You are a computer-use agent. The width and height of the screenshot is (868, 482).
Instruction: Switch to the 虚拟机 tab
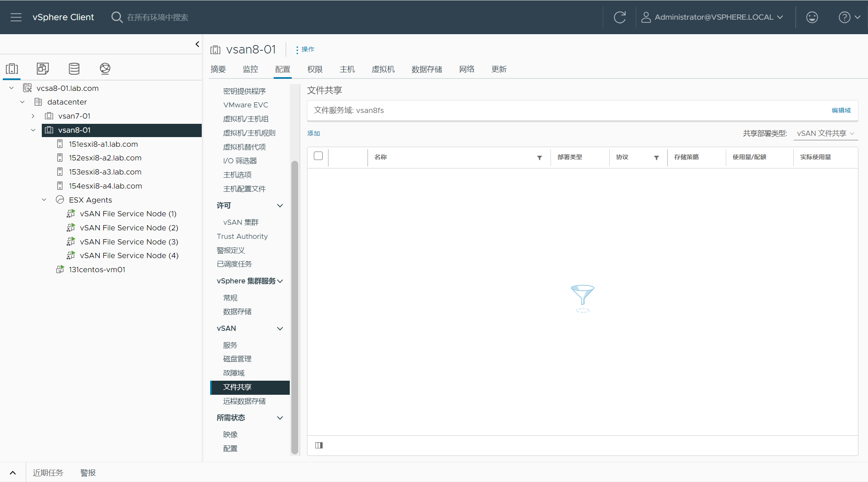pyautogui.click(x=383, y=69)
